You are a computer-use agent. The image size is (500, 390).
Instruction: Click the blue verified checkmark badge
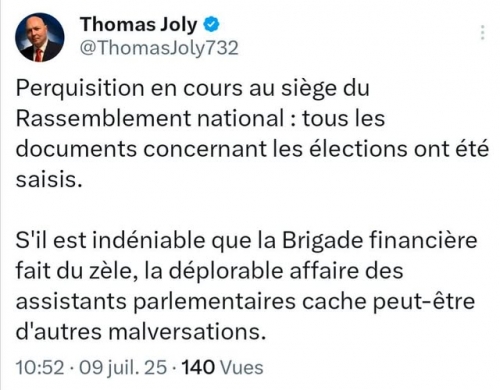point(211,25)
